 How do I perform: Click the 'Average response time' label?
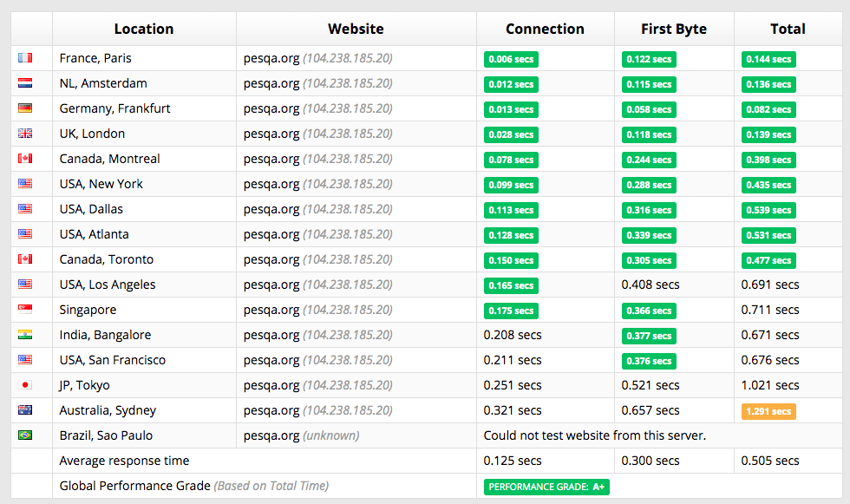point(124,461)
